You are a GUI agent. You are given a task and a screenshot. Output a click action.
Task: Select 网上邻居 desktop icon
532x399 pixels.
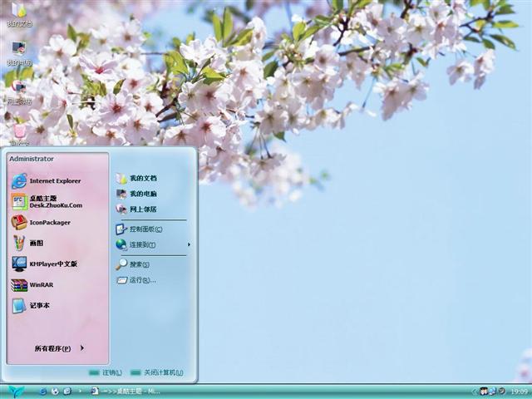[x=19, y=92]
